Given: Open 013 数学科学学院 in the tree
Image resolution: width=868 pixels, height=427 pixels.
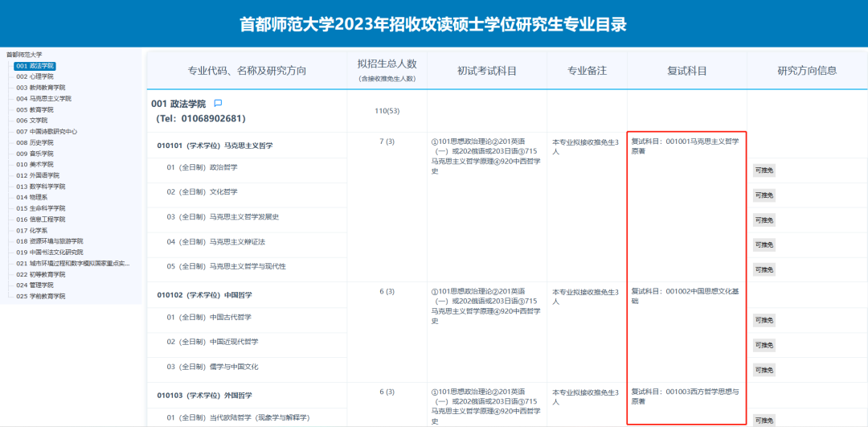Looking at the screenshot, I should click(40, 186).
